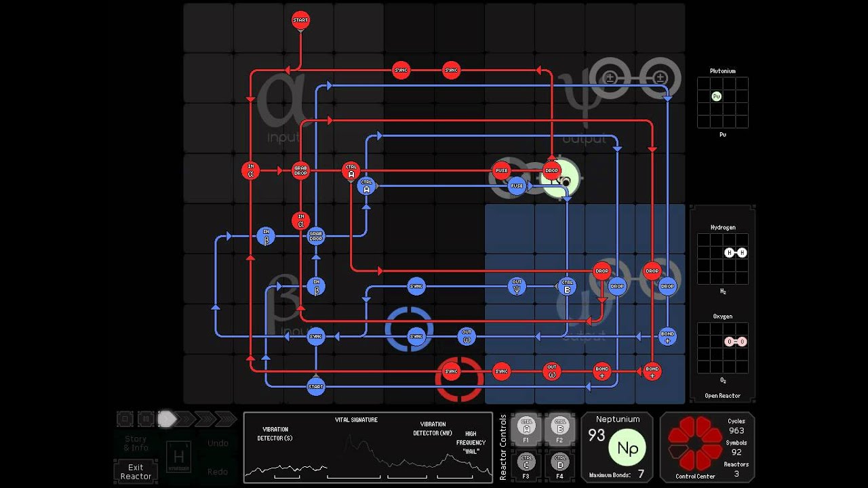Image resolution: width=868 pixels, height=488 pixels.
Task: Select the red START node
Action: [x=300, y=20]
